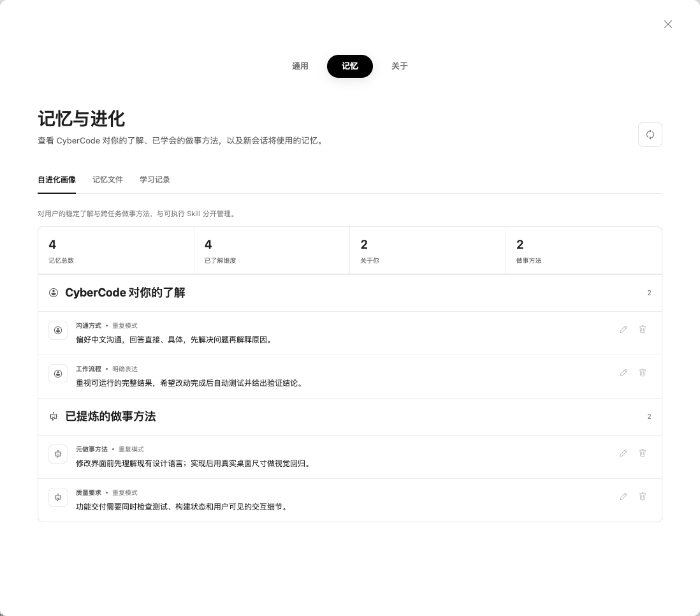Edit the 质量要求 memory entry
Viewport: 700px width, 616px height.
623,496
